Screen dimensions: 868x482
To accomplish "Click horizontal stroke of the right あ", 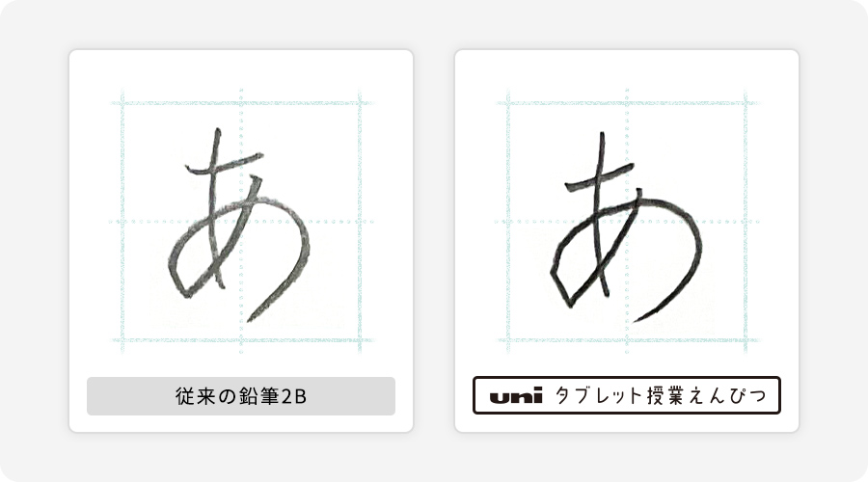I will pyautogui.click(x=599, y=177).
